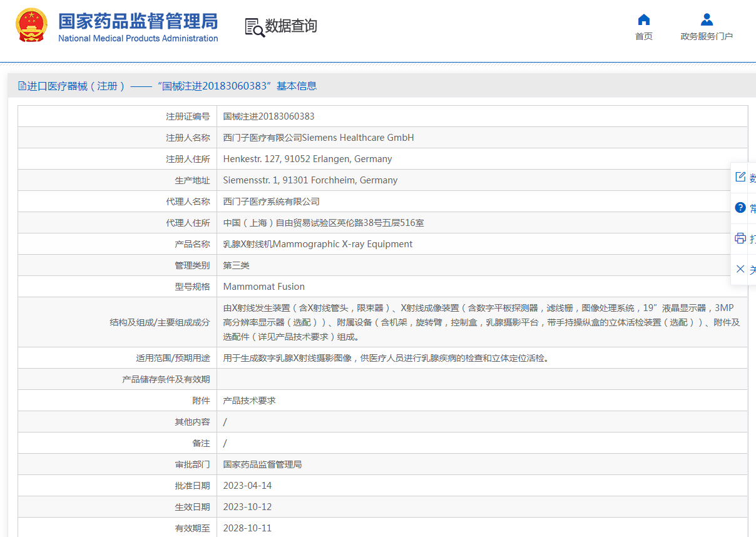Click the approval date 2023-04-14
This screenshot has height=537, width=756.
(247, 486)
